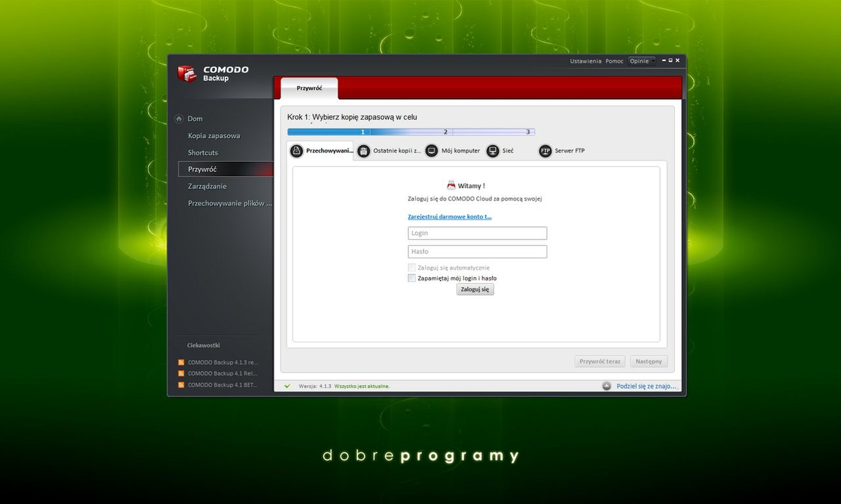Switch to the Sieć tab
Image resolution: width=841 pixels, height=504 pixels.
tap(501, 151)
